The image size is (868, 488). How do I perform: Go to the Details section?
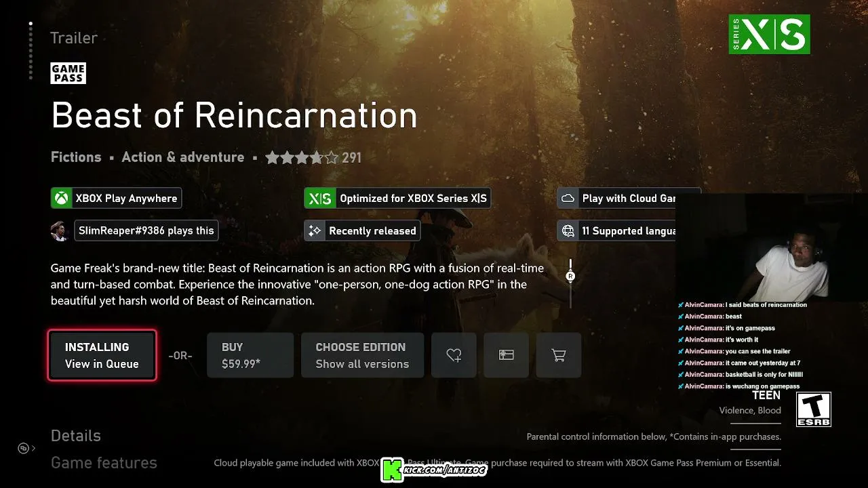tap(76, 436)
